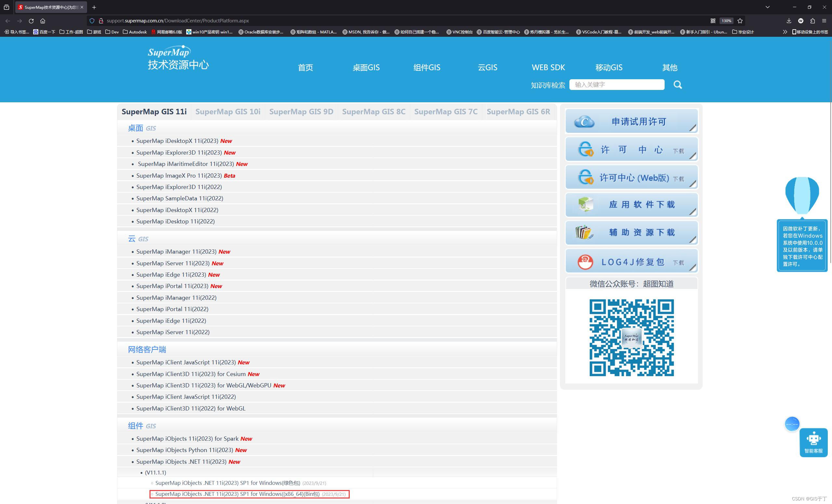The image size is (832, 504).
Task: Open the 组件GIS navigation menu
Action: pyautogui.click(x=427, y=68)
